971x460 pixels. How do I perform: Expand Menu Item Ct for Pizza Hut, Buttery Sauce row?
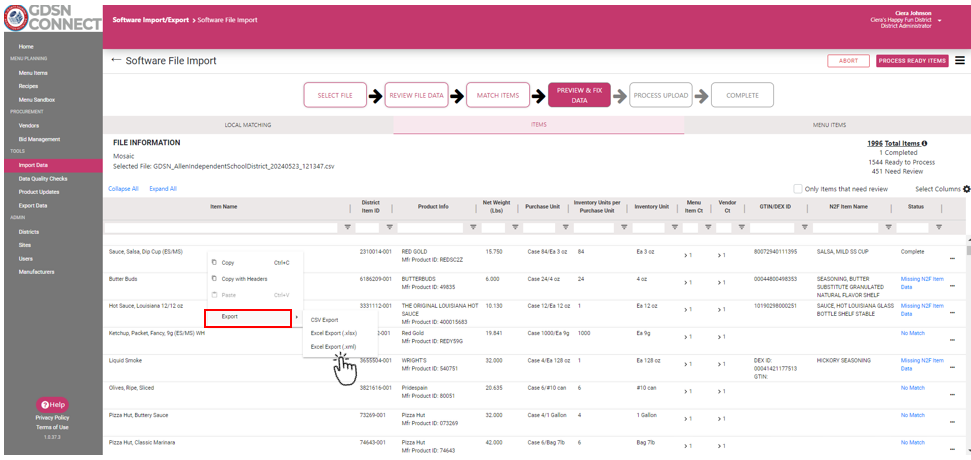coord(688,419)
